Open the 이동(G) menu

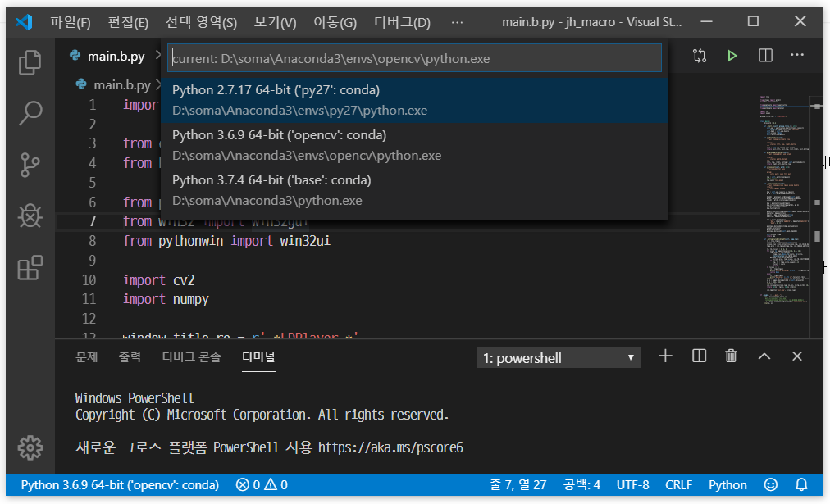click(x=335, y=22)
